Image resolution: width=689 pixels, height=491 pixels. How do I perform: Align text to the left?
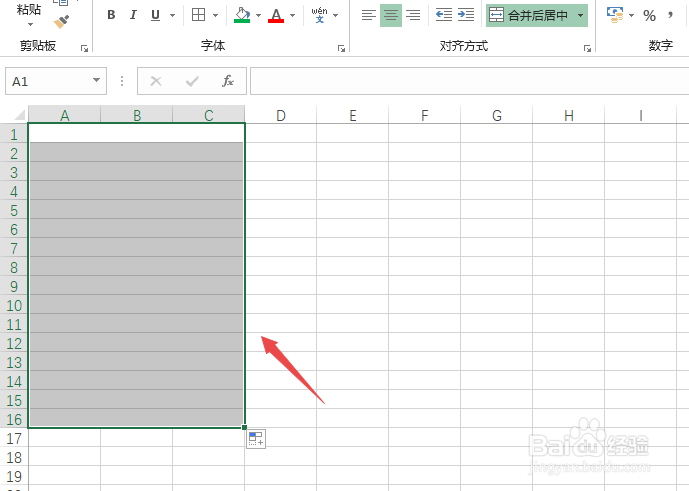coord(369,15)
